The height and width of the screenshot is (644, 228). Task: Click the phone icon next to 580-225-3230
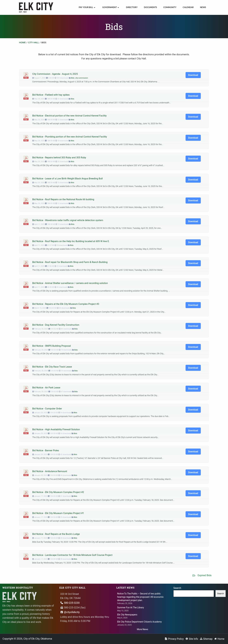click(62, 603)
